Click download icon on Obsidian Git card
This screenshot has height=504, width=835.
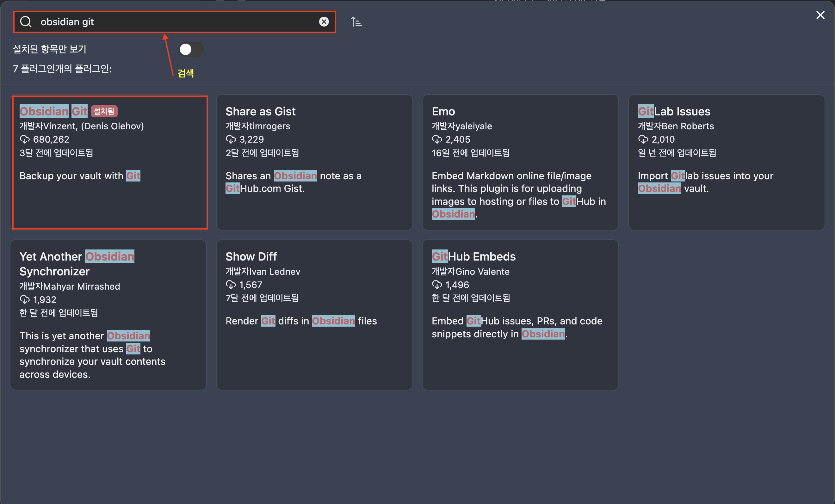coord(25,139)
